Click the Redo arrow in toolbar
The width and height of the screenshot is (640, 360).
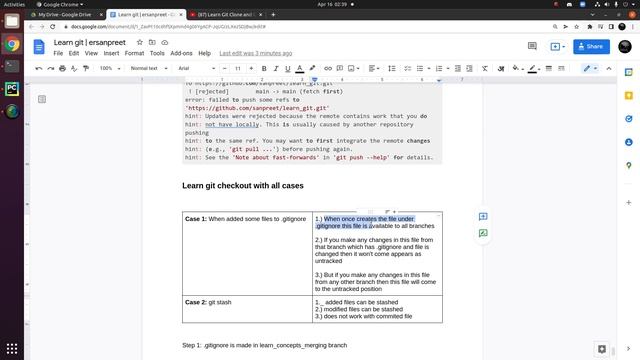pyautogui.click(x=51, y=68)
